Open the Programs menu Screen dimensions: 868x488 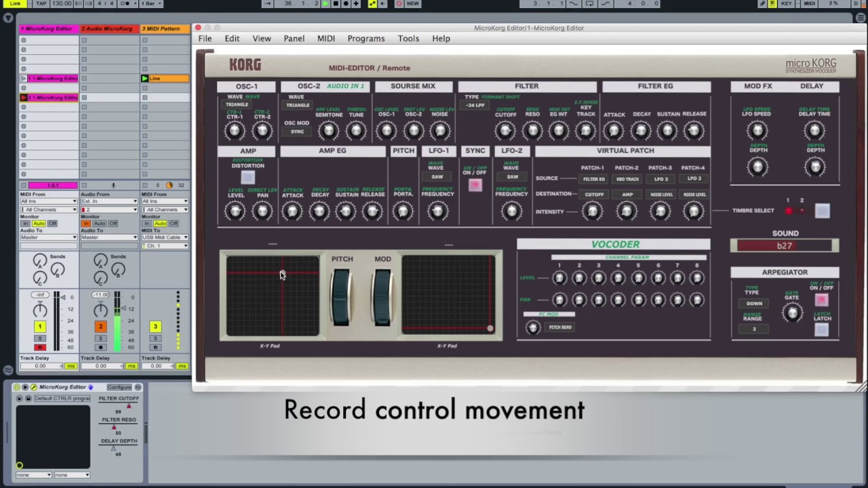pos(366,39)
